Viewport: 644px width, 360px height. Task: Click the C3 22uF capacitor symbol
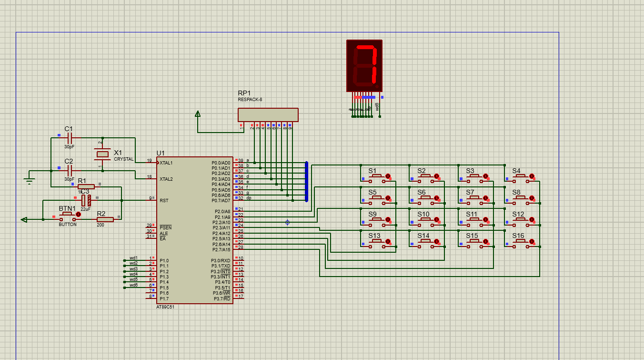click(86, 200)
